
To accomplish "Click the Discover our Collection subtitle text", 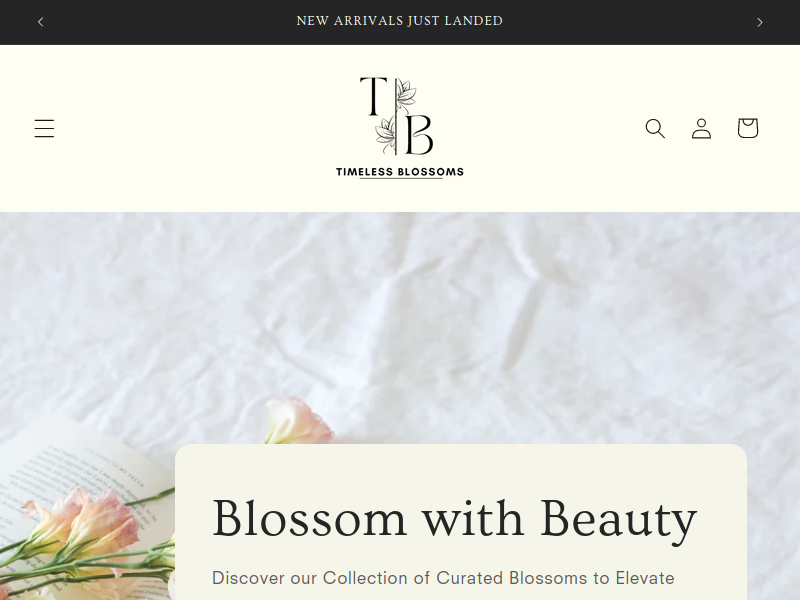I will point(443,578).
